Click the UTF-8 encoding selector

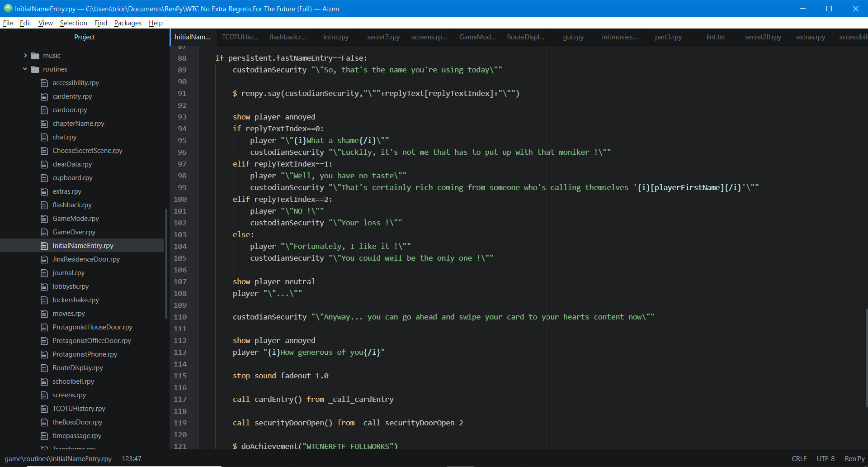(826, 458)
